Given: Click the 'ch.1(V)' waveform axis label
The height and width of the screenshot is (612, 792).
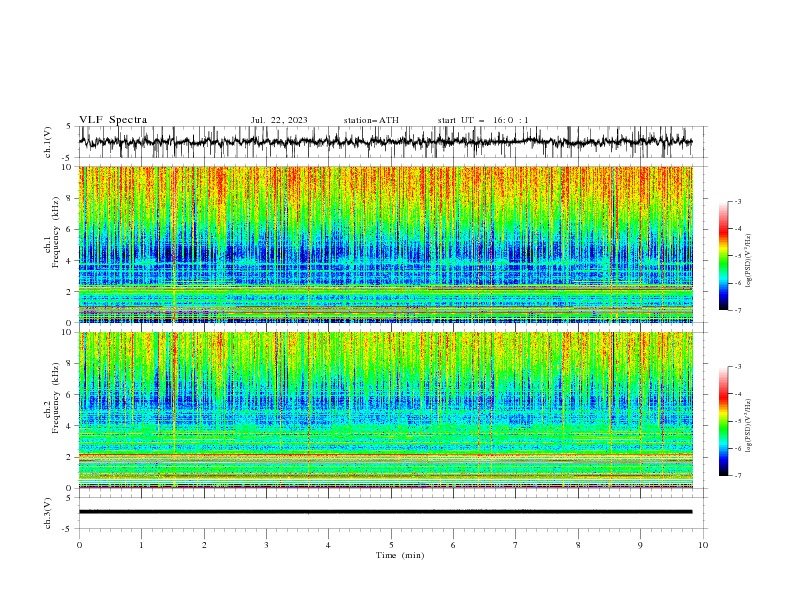Looking at the screenshot, I should click(x=48, y=142).
